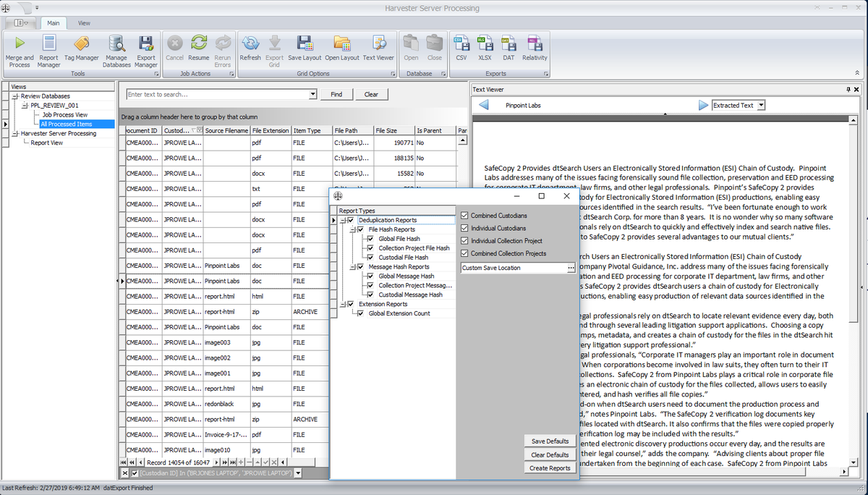This screenshot has width=868, height=495.
Task: Collapse Message Hash Reports tree node
Action: click(x=353, y=267)
